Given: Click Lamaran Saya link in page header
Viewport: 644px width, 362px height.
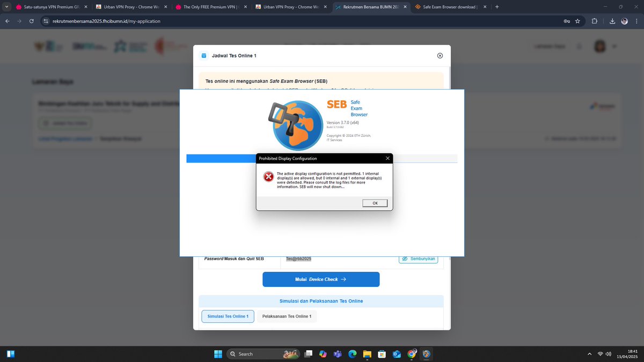Looking at the screenshot, I should [550, 47].
